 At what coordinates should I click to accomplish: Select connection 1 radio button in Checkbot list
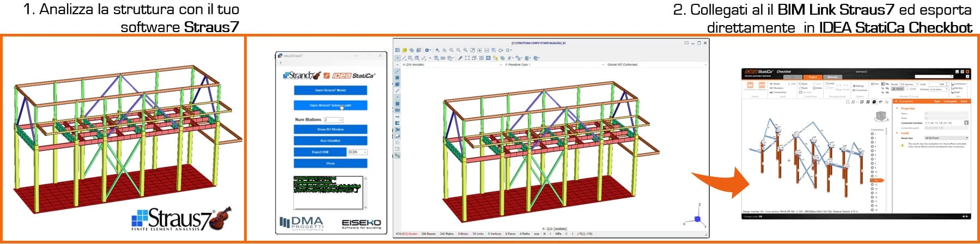(872, 134)
